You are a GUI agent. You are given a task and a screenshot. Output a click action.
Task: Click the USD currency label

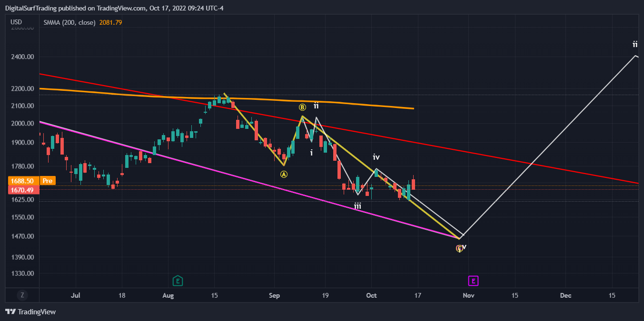(x=16, y=22)
